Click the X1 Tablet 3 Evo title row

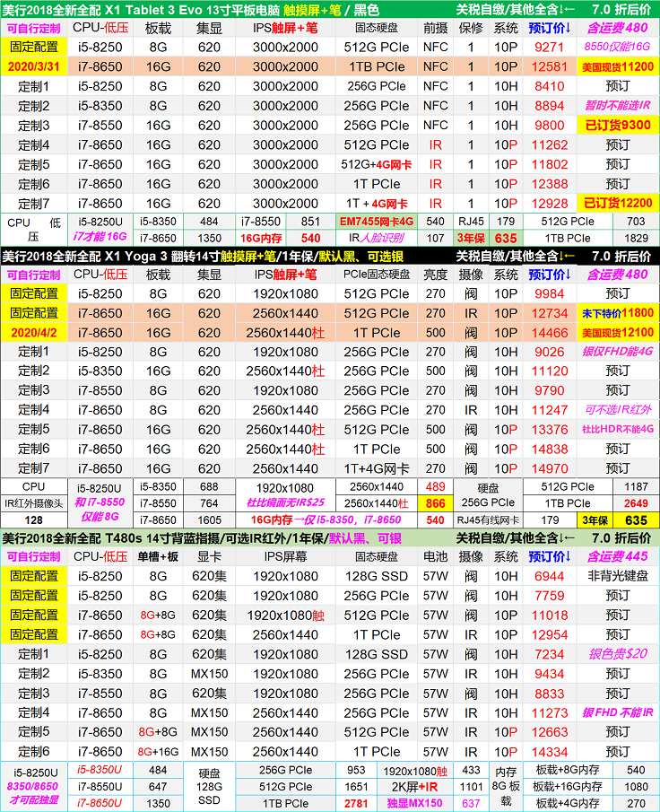click(224, 9)
